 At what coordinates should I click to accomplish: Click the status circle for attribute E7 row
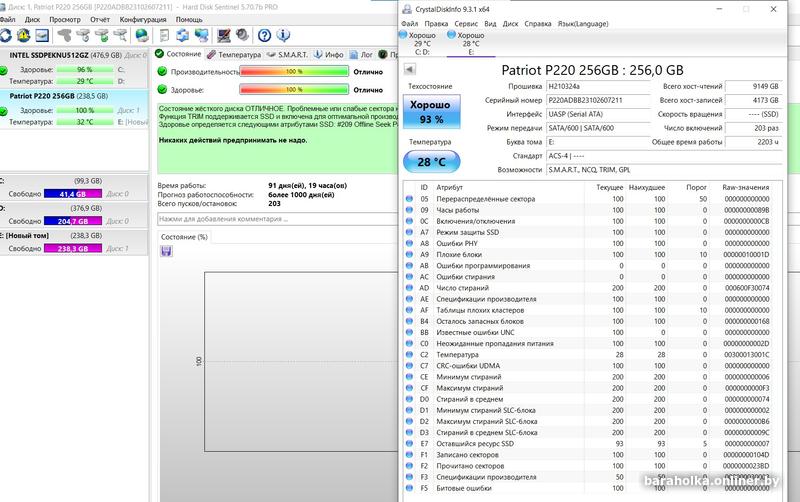pyautogui.click(x=409, y=444)
